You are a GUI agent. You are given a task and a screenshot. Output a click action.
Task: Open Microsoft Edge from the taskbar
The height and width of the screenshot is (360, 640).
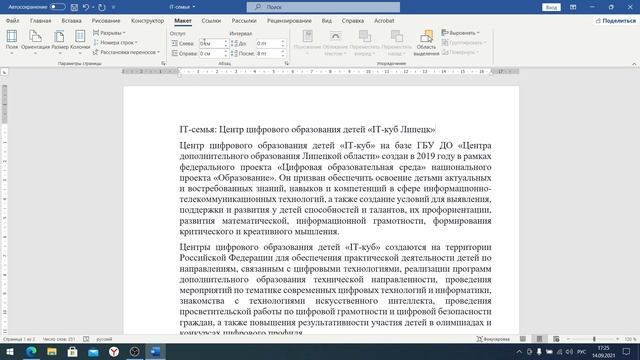pyautogui.click(x=31, y=352)
